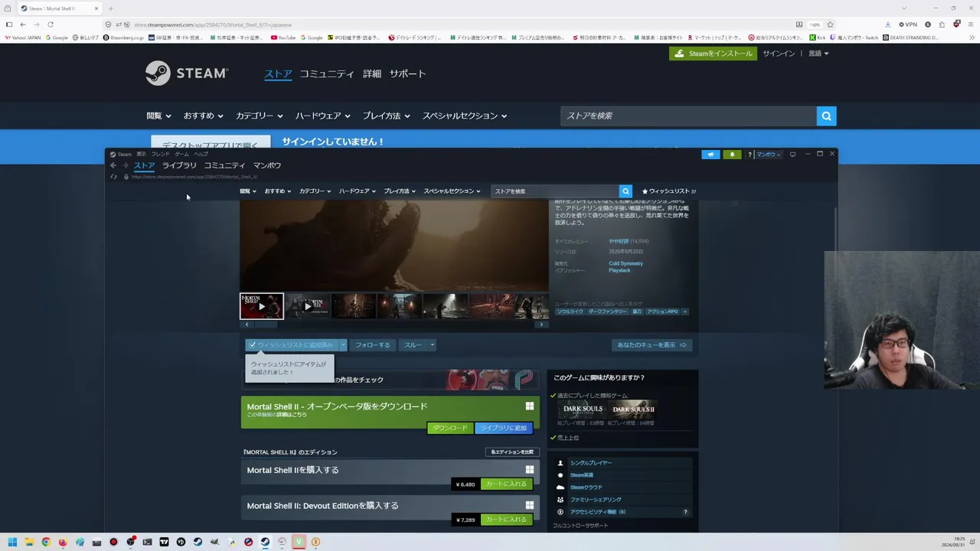
Task: Click the Family Sharing feature icon
Action: [x=560, y=500]
